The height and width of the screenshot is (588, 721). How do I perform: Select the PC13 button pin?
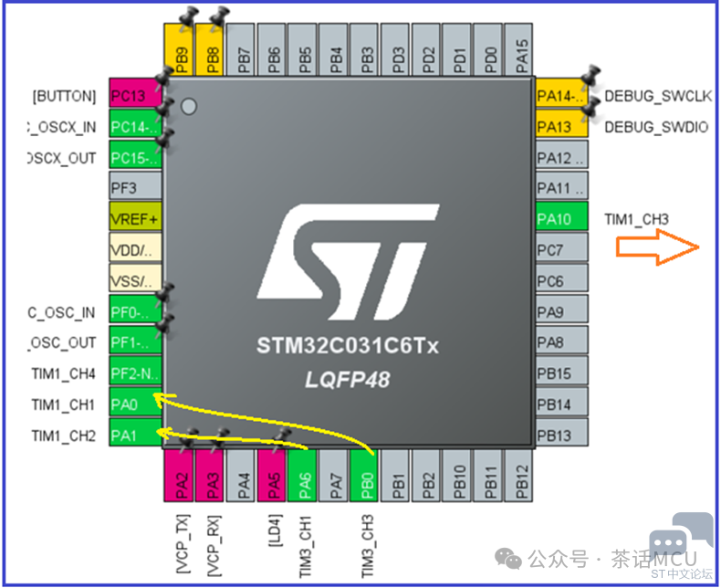click(x=136, y=93)
